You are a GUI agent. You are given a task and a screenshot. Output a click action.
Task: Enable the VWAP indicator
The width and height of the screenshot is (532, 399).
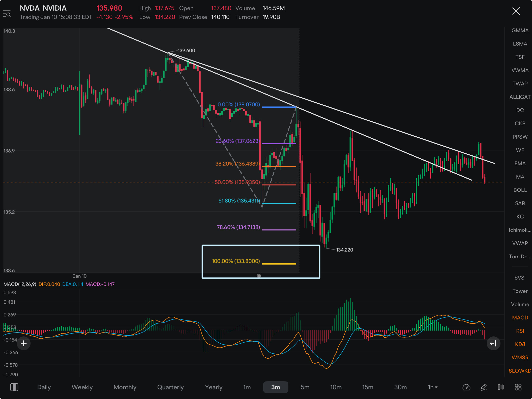point(520,243)
